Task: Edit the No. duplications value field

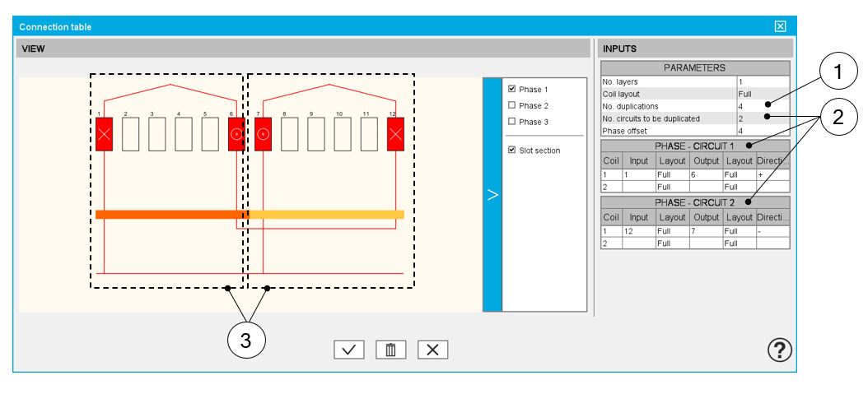Action: (763, 106)
